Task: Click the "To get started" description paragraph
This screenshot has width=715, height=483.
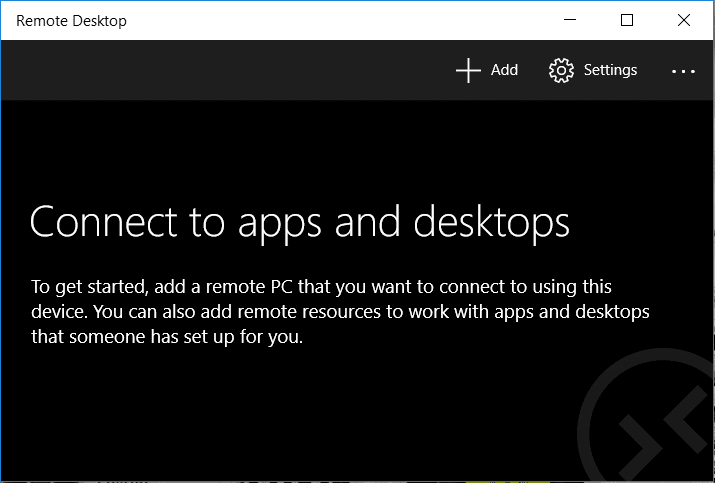Action: tap(340, 312)
